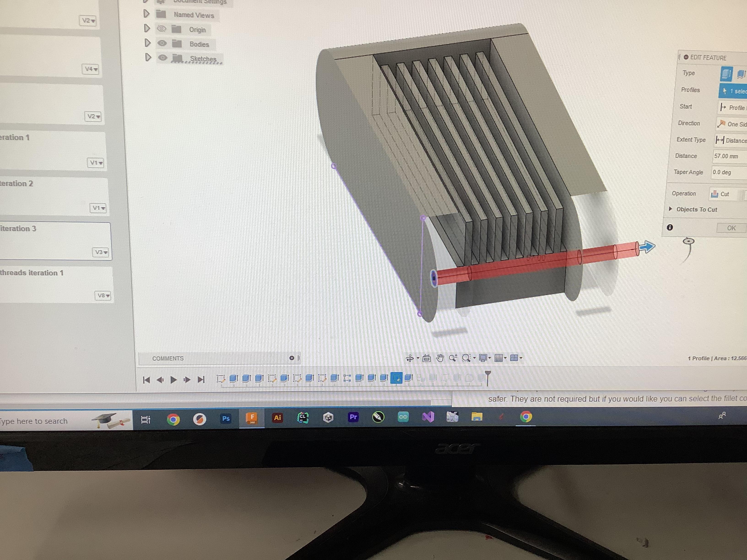Collapse the Edit Feature dialog header icon
Screen dimensions: 747x560
coord(686,57)
